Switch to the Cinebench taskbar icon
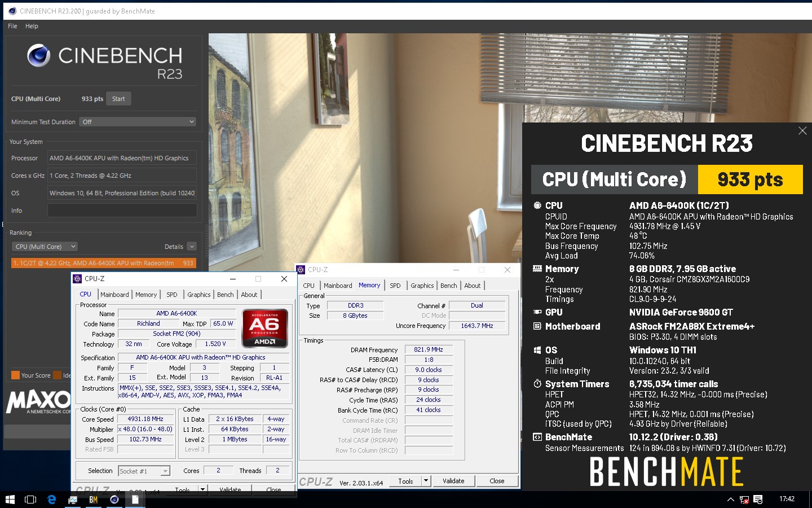812x508 pixels. pyautogui.click(x=114, y=500)
